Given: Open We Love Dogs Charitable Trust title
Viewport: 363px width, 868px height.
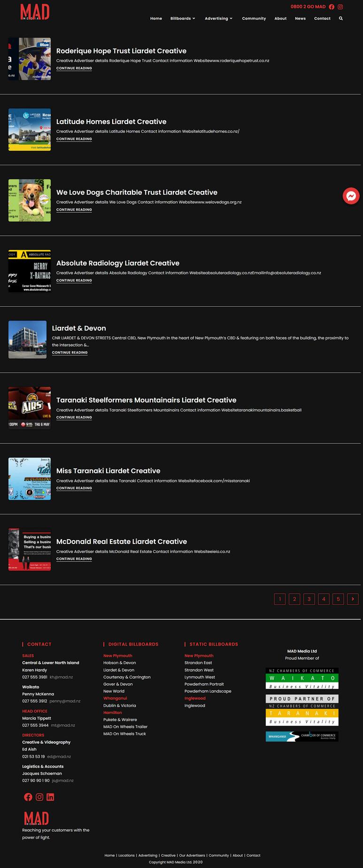Looking at the screenshot, I should 137,192.
